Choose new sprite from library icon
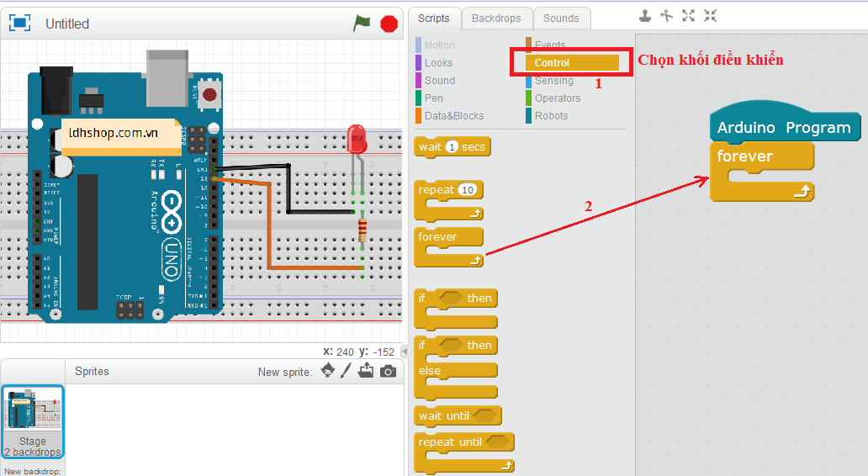Screen dimensions: 868x476 329,372
